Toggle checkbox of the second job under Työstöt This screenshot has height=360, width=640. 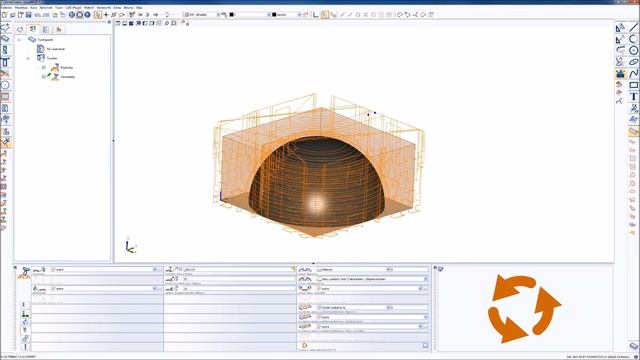44,77
